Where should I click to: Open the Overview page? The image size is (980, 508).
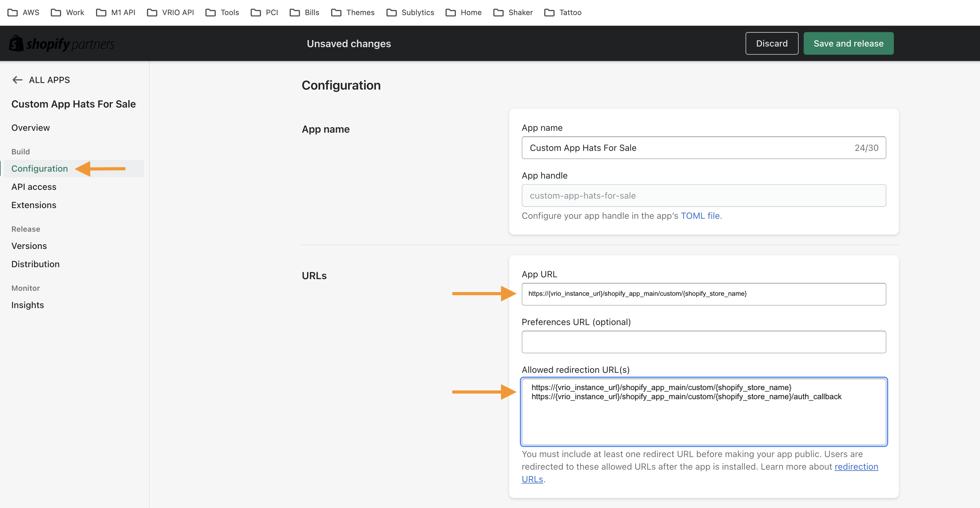(30, 128)
